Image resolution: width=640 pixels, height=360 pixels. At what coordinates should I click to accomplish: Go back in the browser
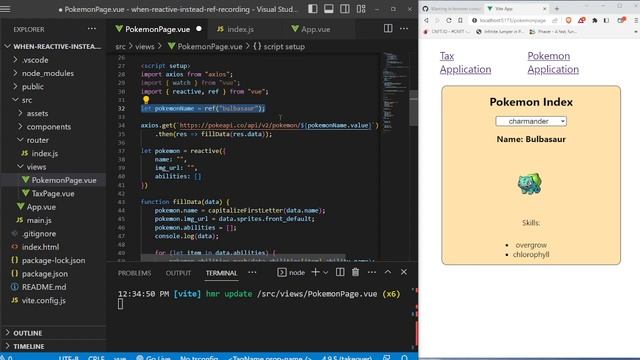[426, 20]
